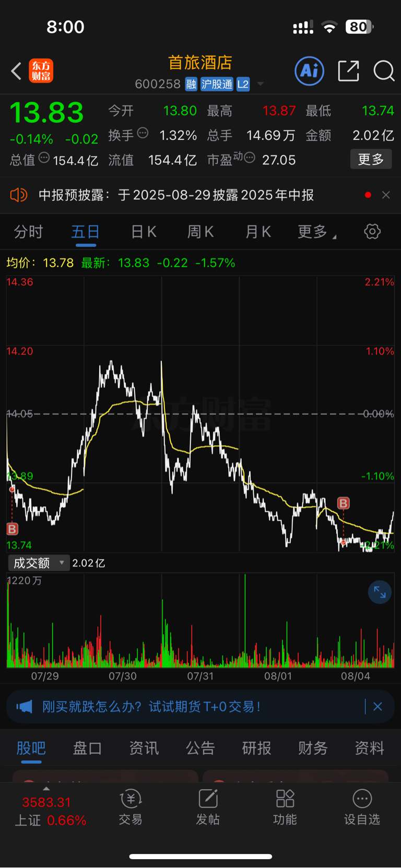The image size is (401, 868).
Task: Switch to 财务 tab
Action: pyautogui.click(x=313, y=748)
